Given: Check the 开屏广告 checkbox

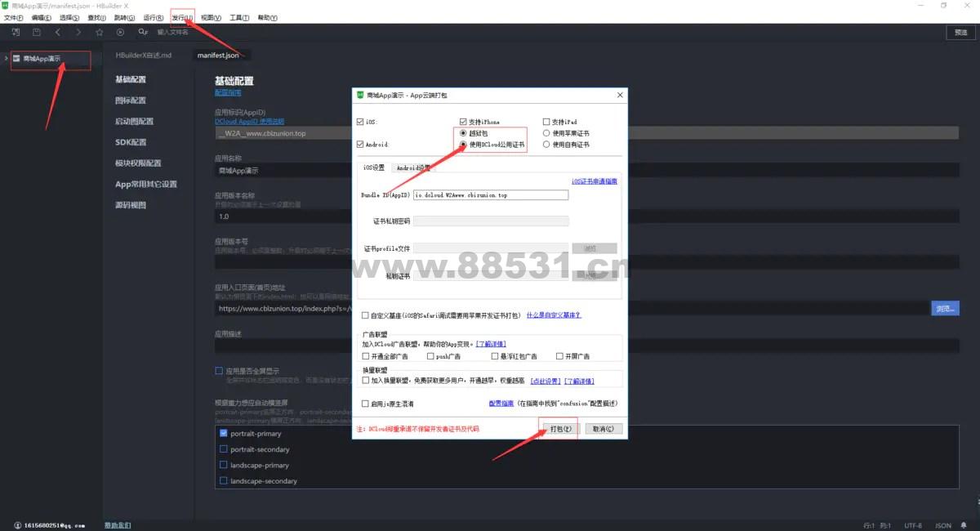Looking at the screenshot, I should (x=559, y=356).
